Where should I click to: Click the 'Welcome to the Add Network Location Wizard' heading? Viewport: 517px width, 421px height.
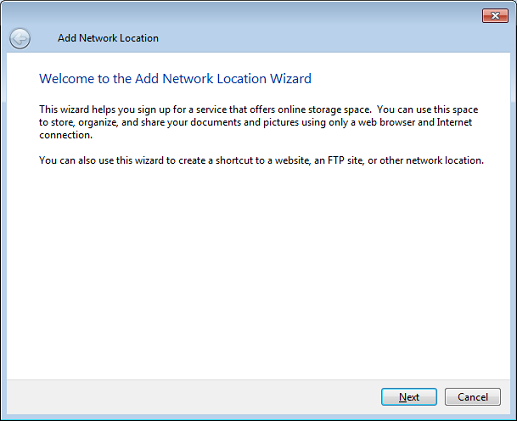(x=175, y=79)
